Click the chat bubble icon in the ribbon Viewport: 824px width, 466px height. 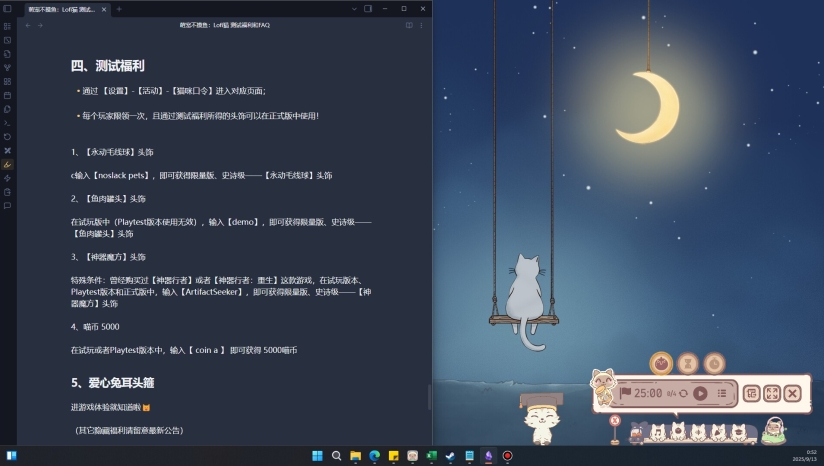click(x=7, y=206)
